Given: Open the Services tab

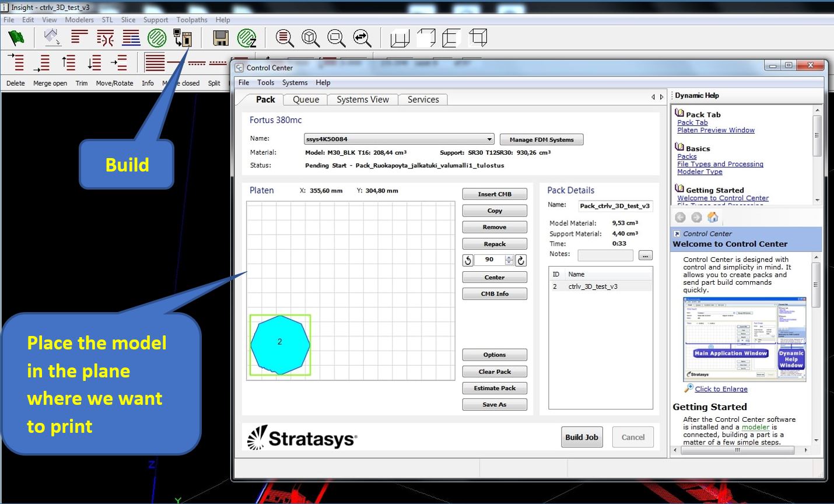Looking at the screenshot, I should (x=423, y=100).
